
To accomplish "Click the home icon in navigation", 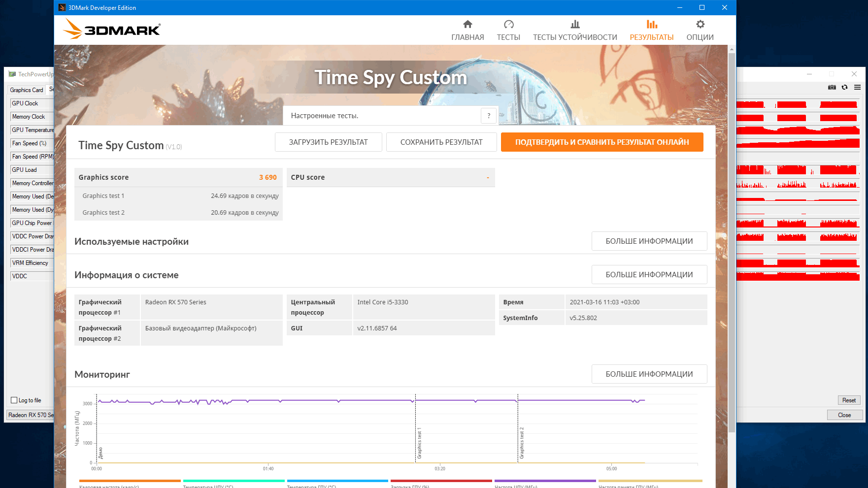I will [467, 24].
